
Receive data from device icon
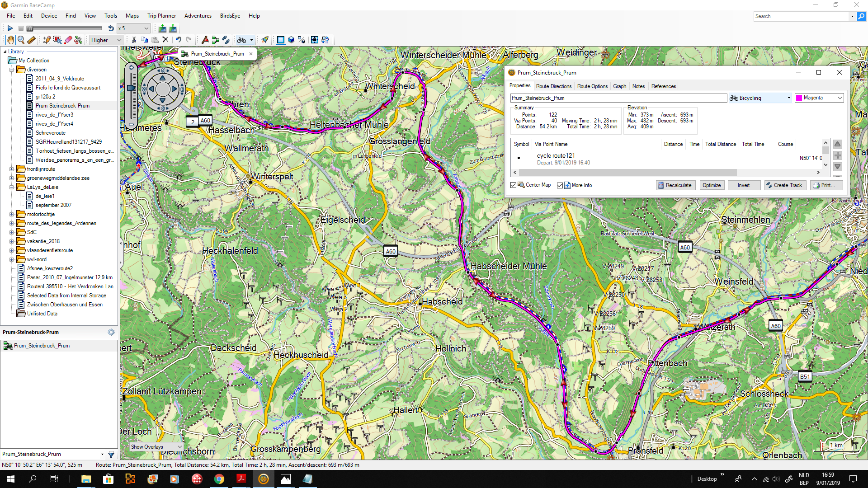point(173,28)
